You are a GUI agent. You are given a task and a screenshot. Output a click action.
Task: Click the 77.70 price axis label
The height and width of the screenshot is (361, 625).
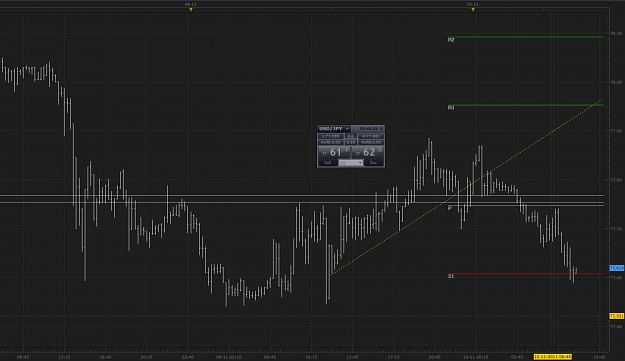point(616,229)
